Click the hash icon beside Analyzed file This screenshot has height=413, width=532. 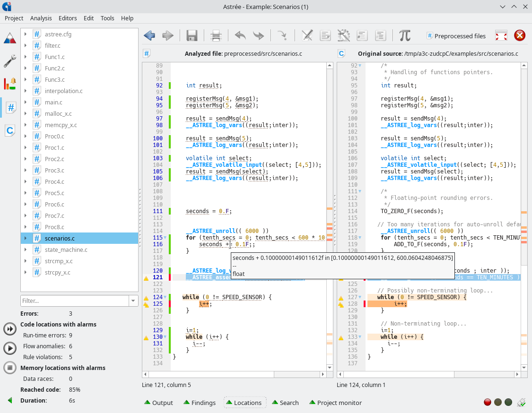click(147, 53)
